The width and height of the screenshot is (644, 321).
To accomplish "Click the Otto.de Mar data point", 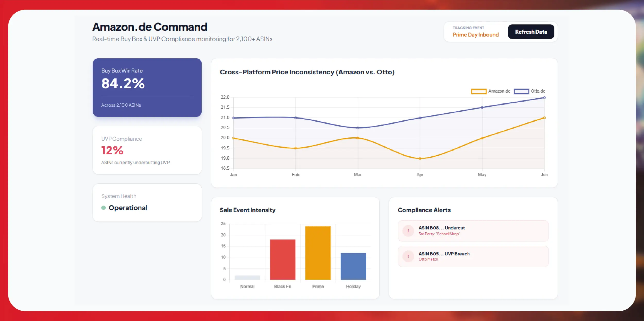I will 358,128.
